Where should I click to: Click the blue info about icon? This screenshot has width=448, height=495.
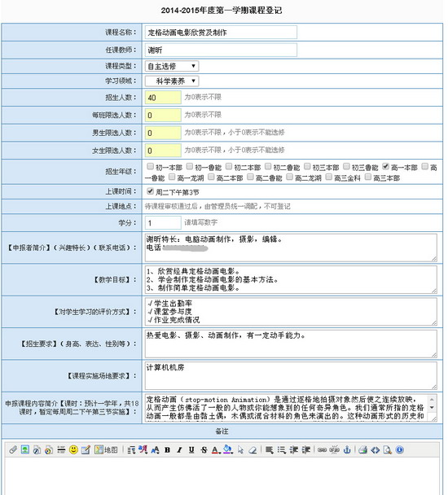(400, 449)
